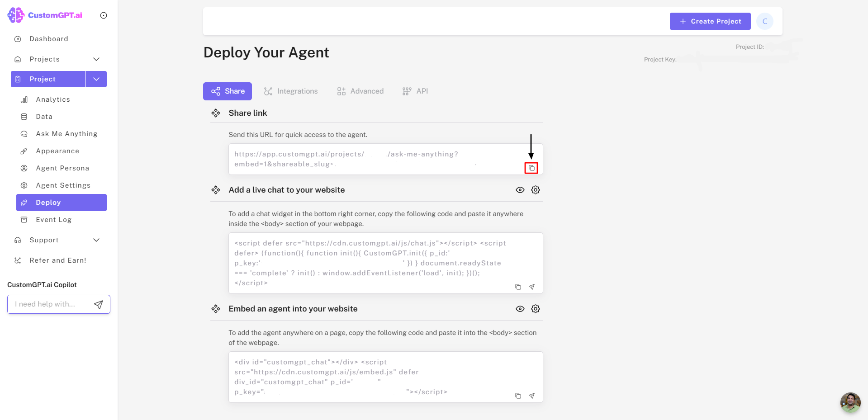Click 'Embed an agent into your website' heading
The image size is (868, 420).
point(293,309)
